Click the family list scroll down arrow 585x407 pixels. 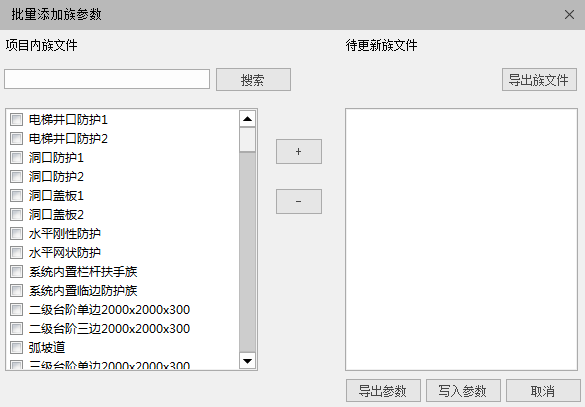(247, 361)
